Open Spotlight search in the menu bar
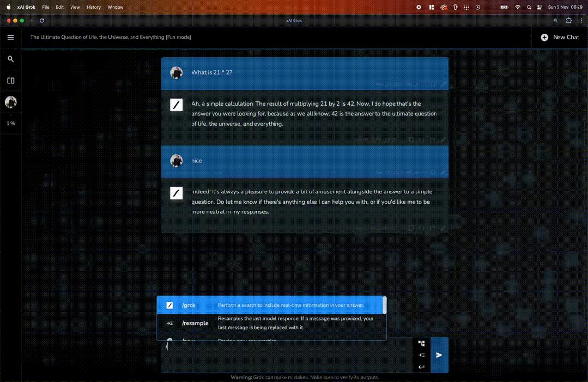 (529, 7)
